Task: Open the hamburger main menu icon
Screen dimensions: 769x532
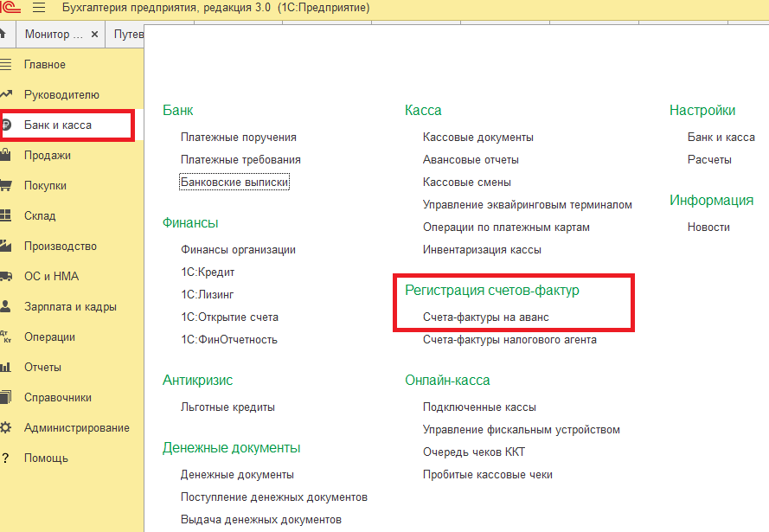Action: [38, 8]
